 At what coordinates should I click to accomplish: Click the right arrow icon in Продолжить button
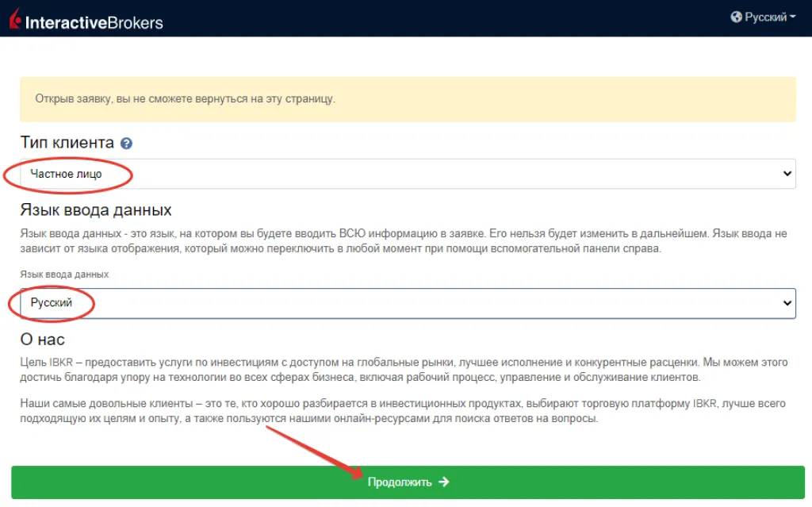pos(443,482)
